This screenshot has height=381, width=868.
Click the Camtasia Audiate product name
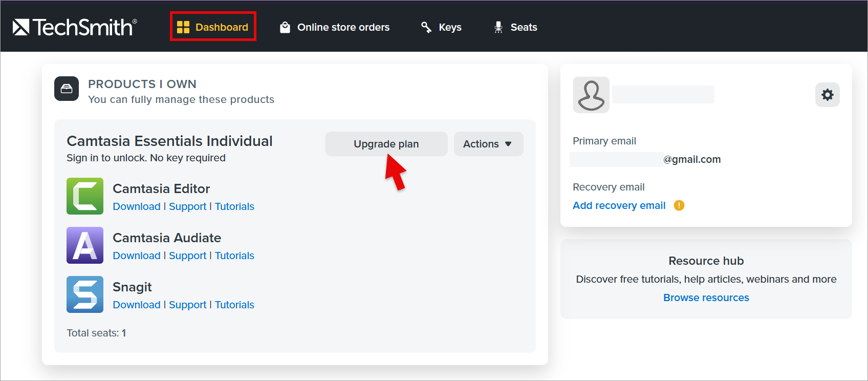click(x=167, y=238)
